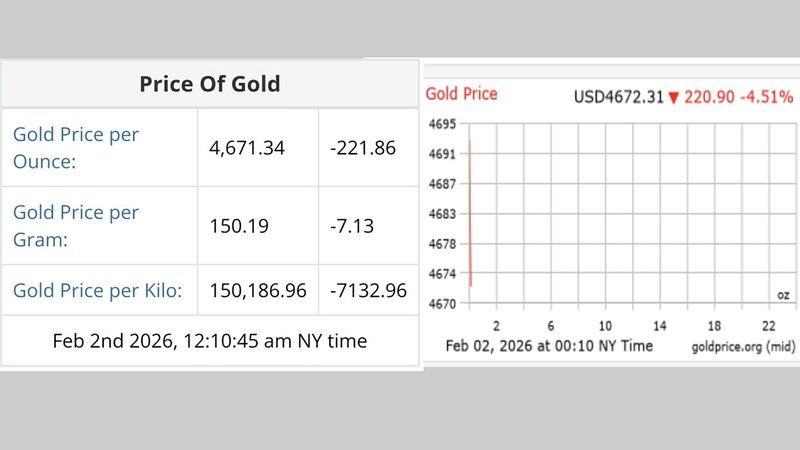Click the 150,186.96 kilo price value
The image size is (800, 450).
(x=258, y=290)
